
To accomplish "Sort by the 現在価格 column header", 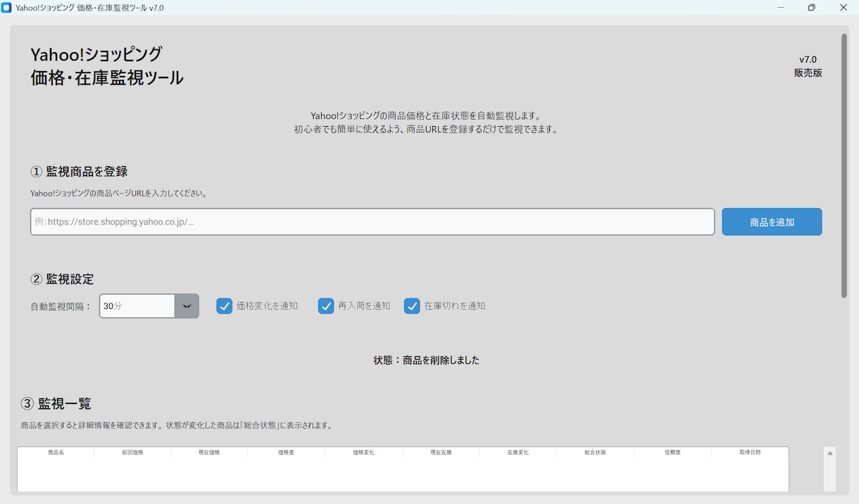I will pyautogui.click(x=209, y=452).
